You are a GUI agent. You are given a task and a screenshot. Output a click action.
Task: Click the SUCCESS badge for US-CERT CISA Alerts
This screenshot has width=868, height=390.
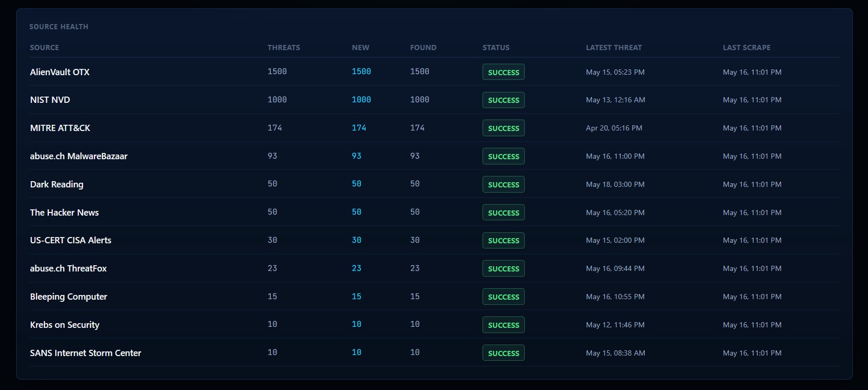point(503,240)
